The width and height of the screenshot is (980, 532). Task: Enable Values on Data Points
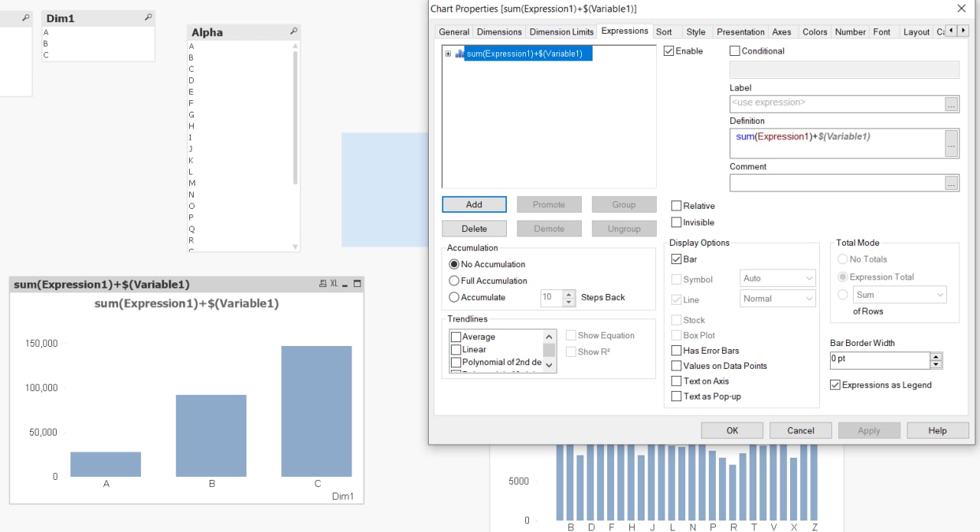point(676,366)
